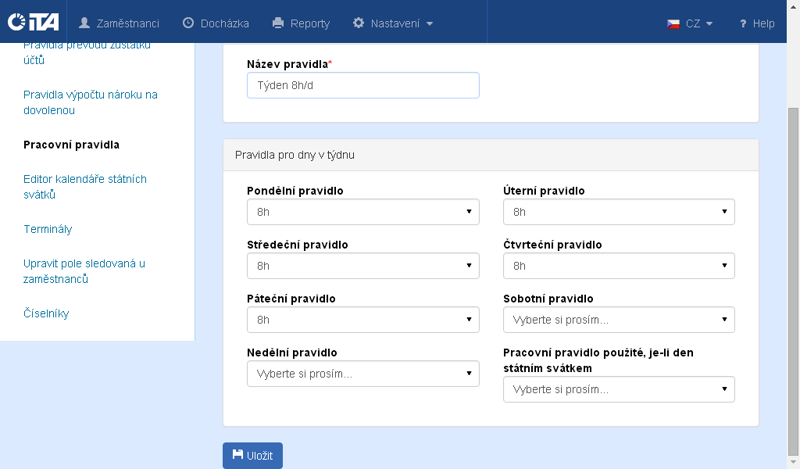Click the ITA logo in the navbar

coord(33,22)
